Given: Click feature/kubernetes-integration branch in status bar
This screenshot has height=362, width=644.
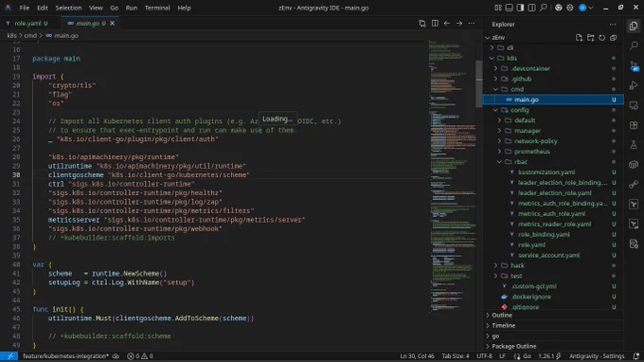Looking at the screenshot, I should tap(65, 356).
